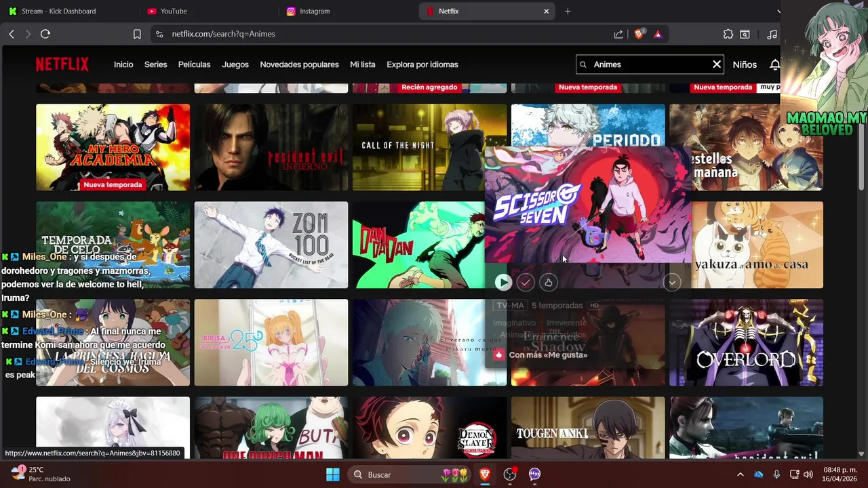Show hidden tray icons chevron
The image size is (868, 488).
[x=741, y=474]
